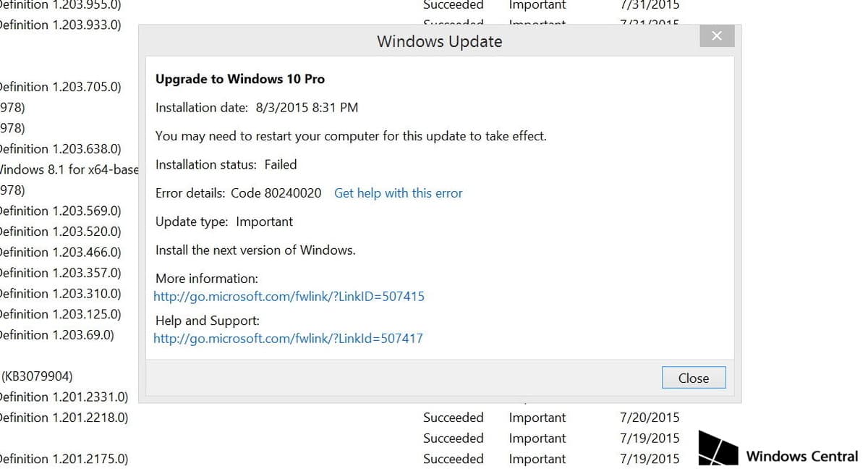
Task: Close the Windows Update dialog with X
Action: (x=716, y=36)
